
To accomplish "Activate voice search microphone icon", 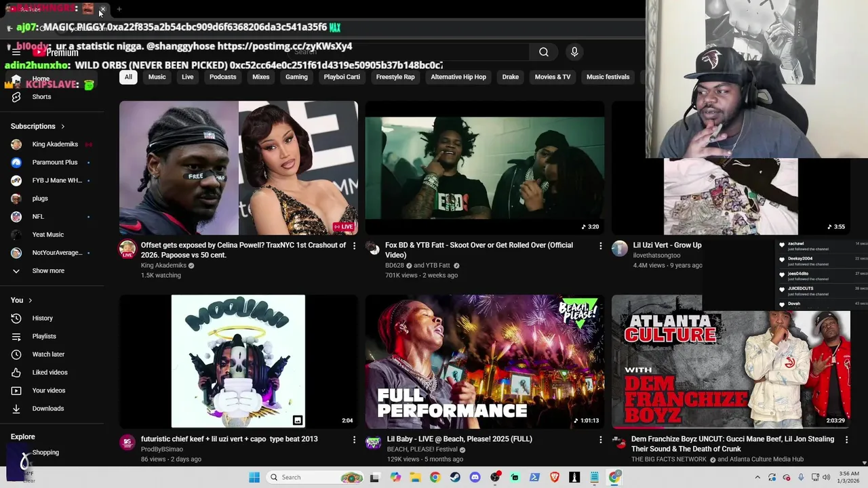I will (x=574, y=52).
